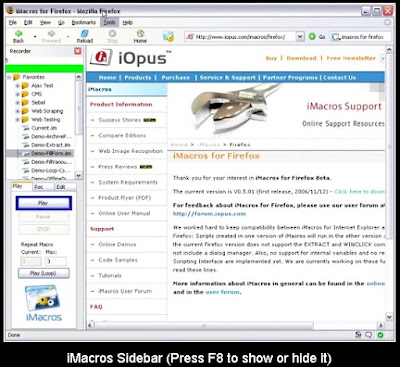Image resolution: width=400 pixels, height=367 pixels.
Task: Open the Code Samples link
Action: click(x=118, y=260)
